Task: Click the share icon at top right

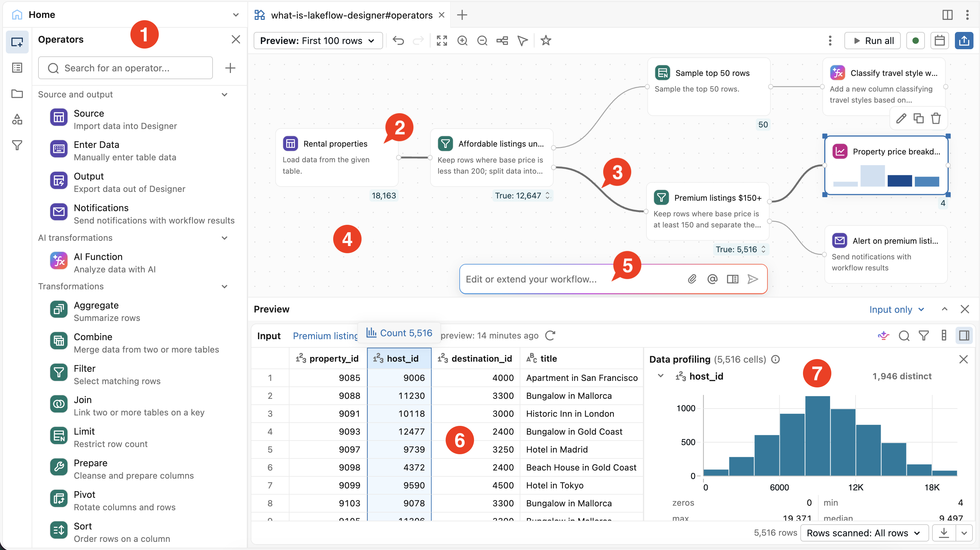Action: tap(964, 41)
